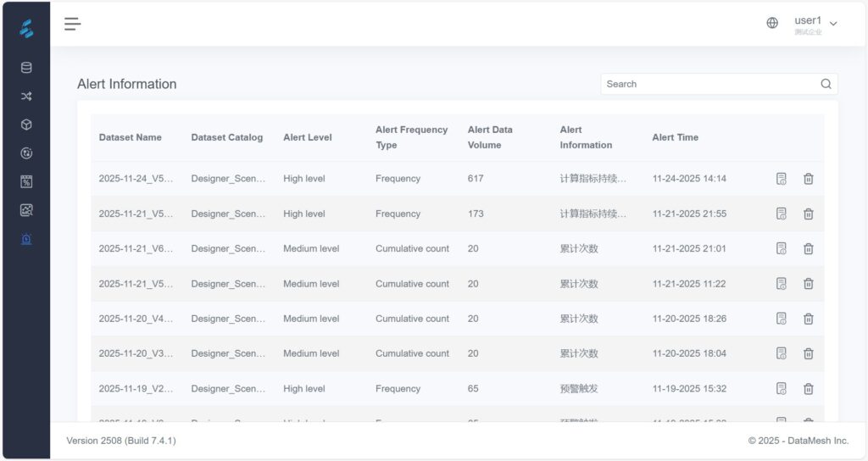
Task: View details of the 11-21-2025 21:55 alert
Action: click(782, 214)
